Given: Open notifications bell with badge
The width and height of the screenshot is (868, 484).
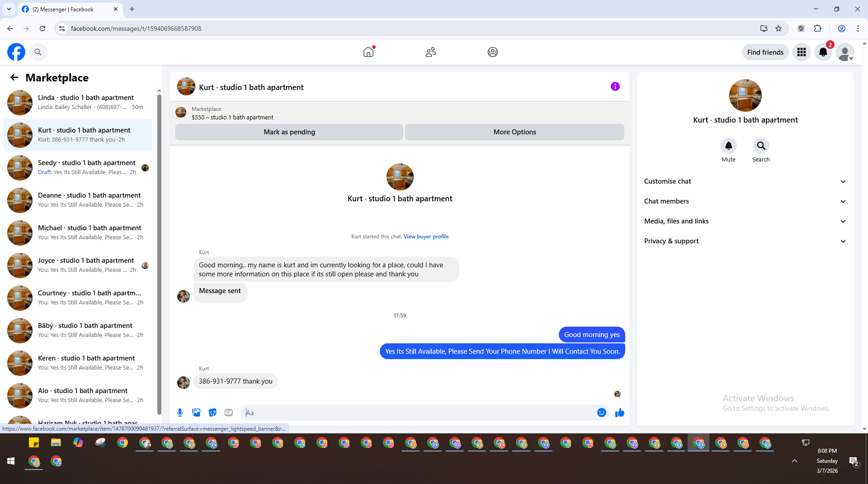Looking at the screenshot, I should [x=823, y=52].
